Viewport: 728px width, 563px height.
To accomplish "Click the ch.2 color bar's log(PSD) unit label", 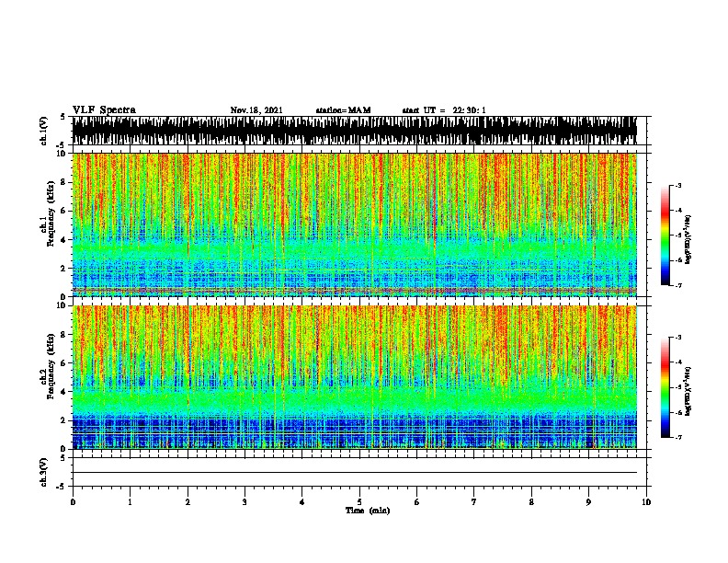I will [x=688, y=391].
